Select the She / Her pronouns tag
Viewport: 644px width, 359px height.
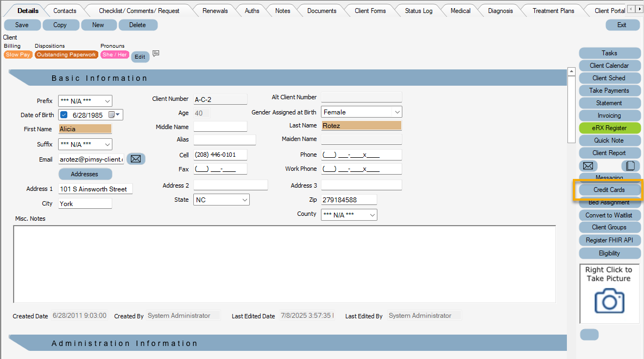coord(115,54)
